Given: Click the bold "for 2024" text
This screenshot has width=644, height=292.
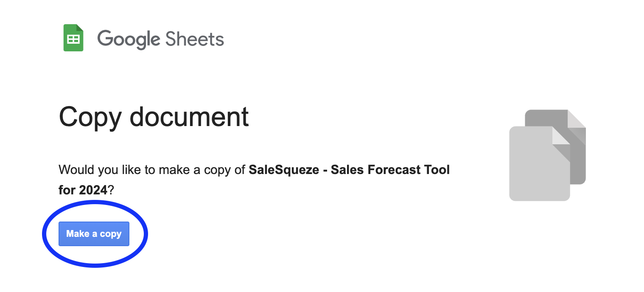Looking at the screenshot, I should pos(83,190).
